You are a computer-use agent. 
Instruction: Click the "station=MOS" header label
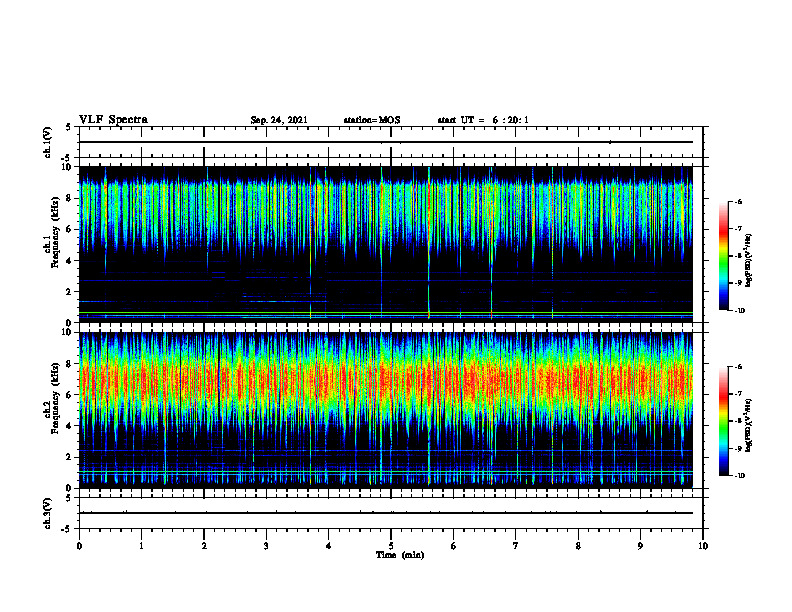tap(372, 120)
